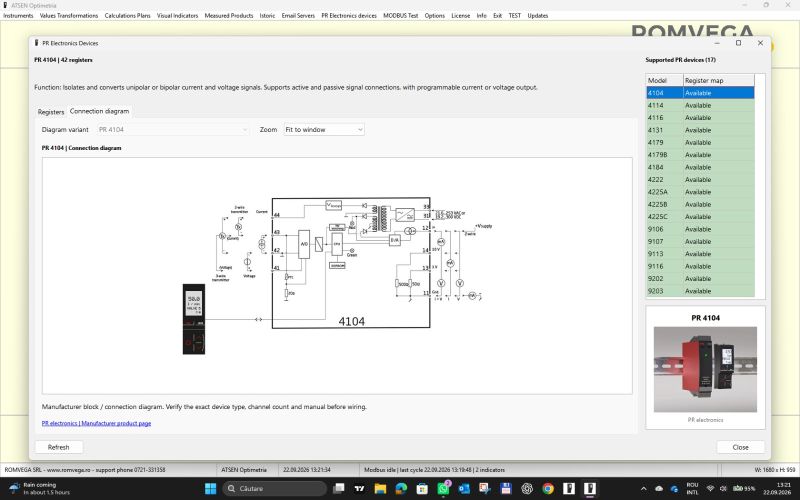800x500 pixels.
Task: Select model 4114 in the device list
Action: (x=700, y=105)
